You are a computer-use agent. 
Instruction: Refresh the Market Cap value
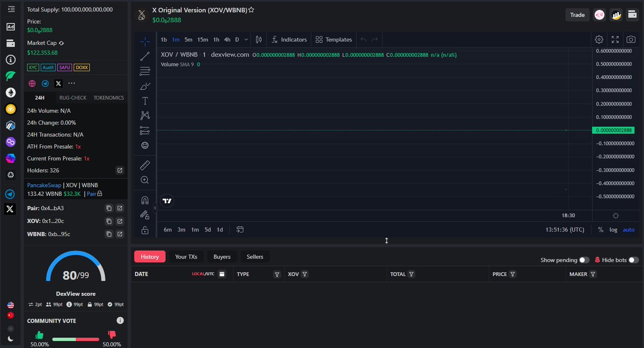point(62,43)
